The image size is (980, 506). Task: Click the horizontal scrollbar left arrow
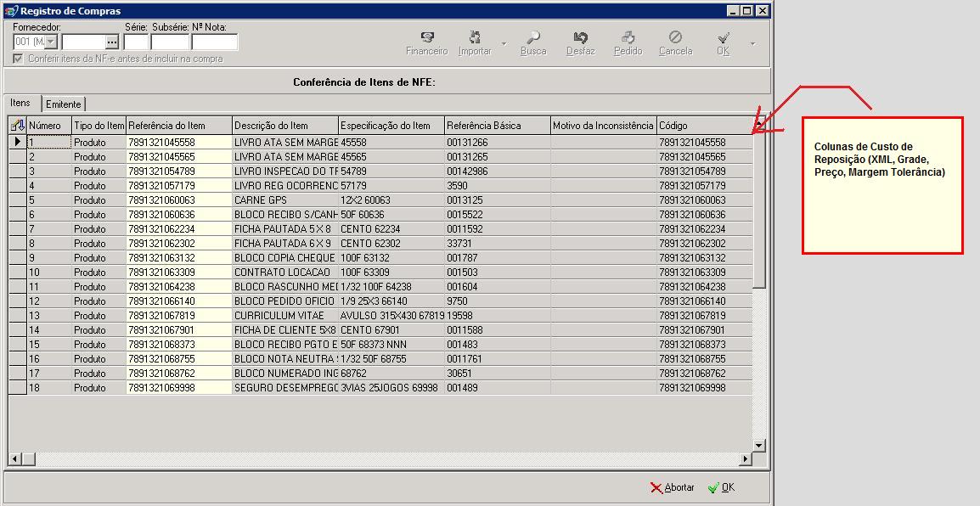pyautogui.click(x=14, y=459)
